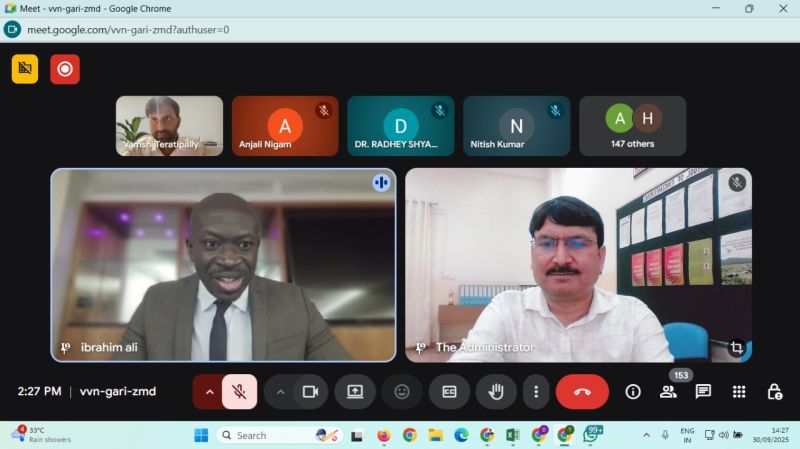Open the chat with everyone panel
The image size is (800, 449).
click(703, 392)
